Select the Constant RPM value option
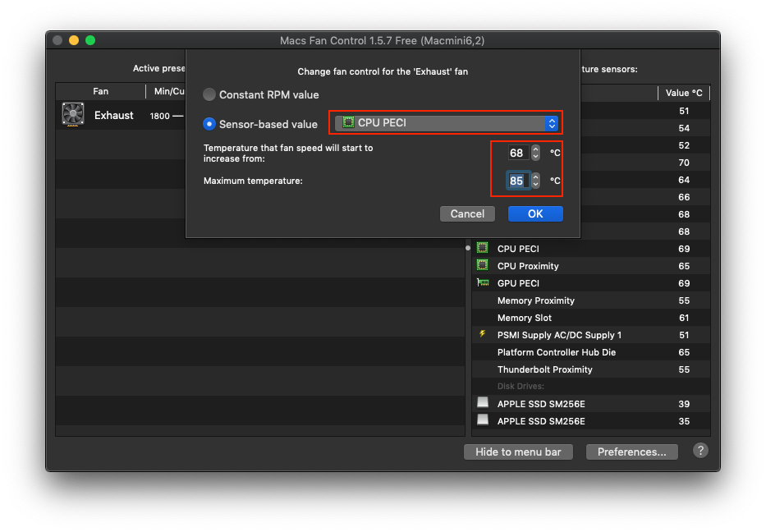This screenshot has height=532, width=766. point(209,94)
